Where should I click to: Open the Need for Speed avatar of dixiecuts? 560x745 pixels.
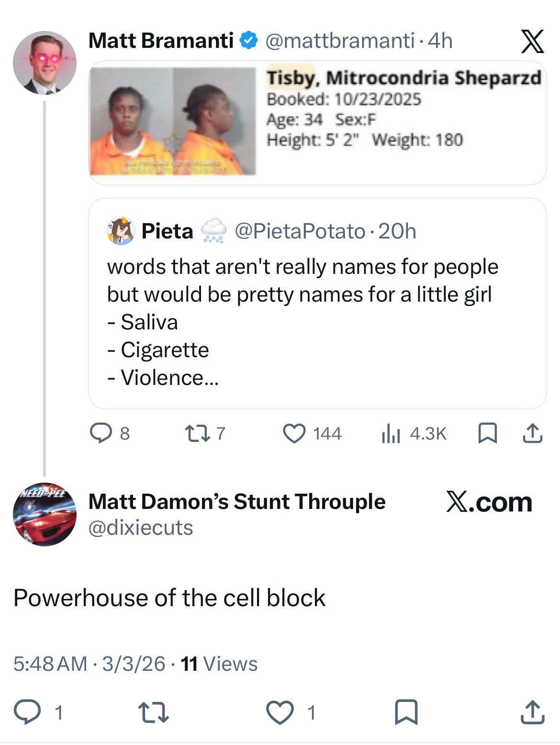[x=45, y=514]
